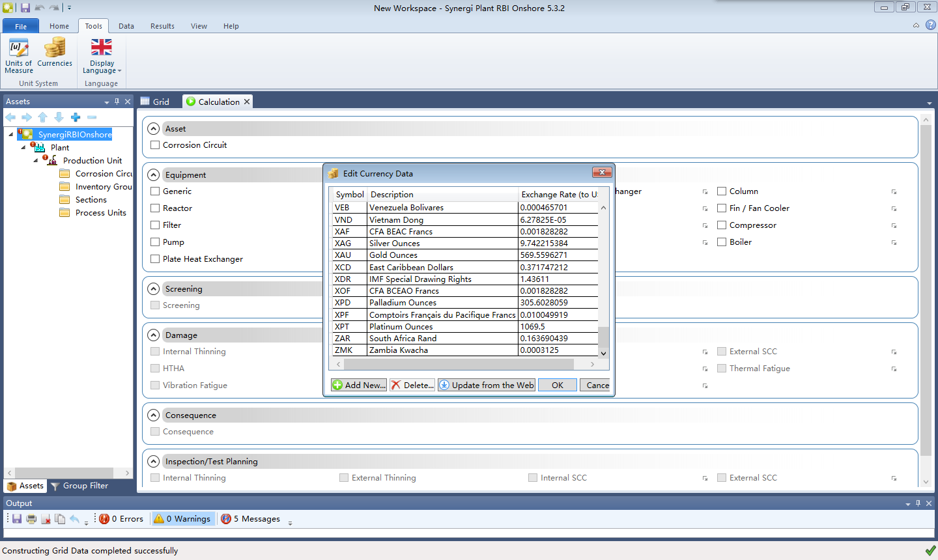Screen dimensions: 938x560
Task: Collapse the Asset section
Action: (153, 128)
